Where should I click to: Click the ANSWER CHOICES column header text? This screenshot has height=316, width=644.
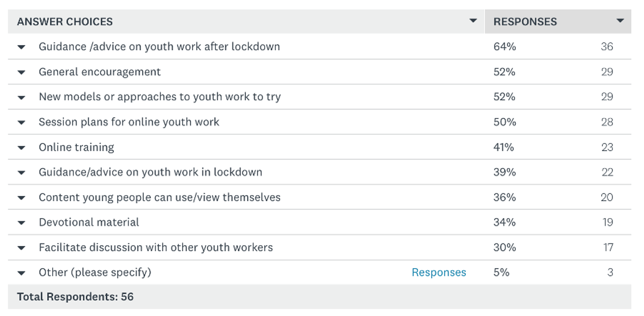tap(65, 22)
